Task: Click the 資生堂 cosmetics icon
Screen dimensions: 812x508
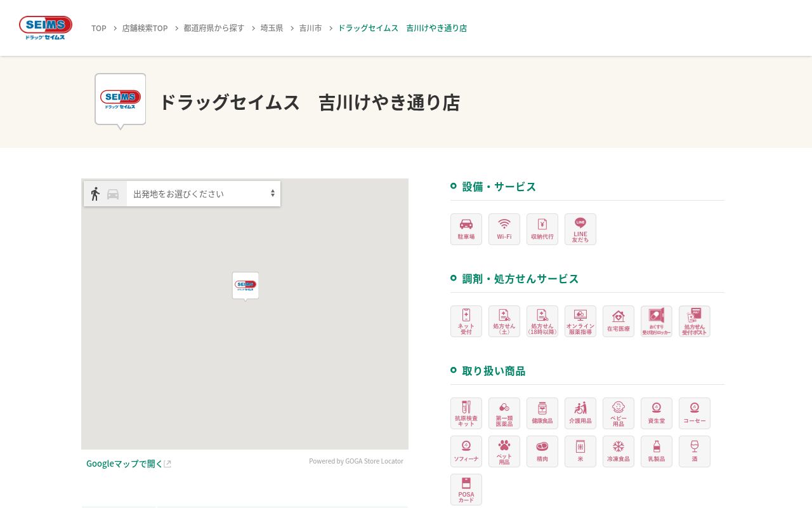Action: 657,413
